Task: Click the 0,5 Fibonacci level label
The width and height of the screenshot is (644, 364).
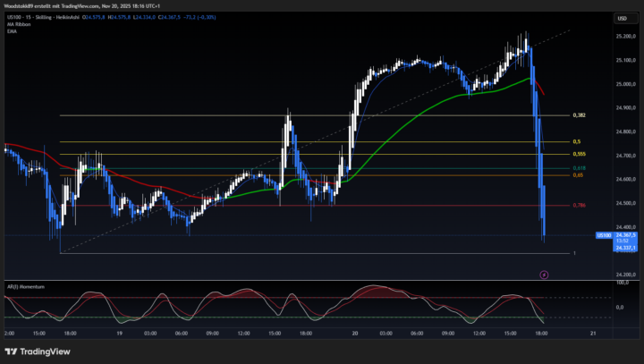Action: (x=577, y=141)
